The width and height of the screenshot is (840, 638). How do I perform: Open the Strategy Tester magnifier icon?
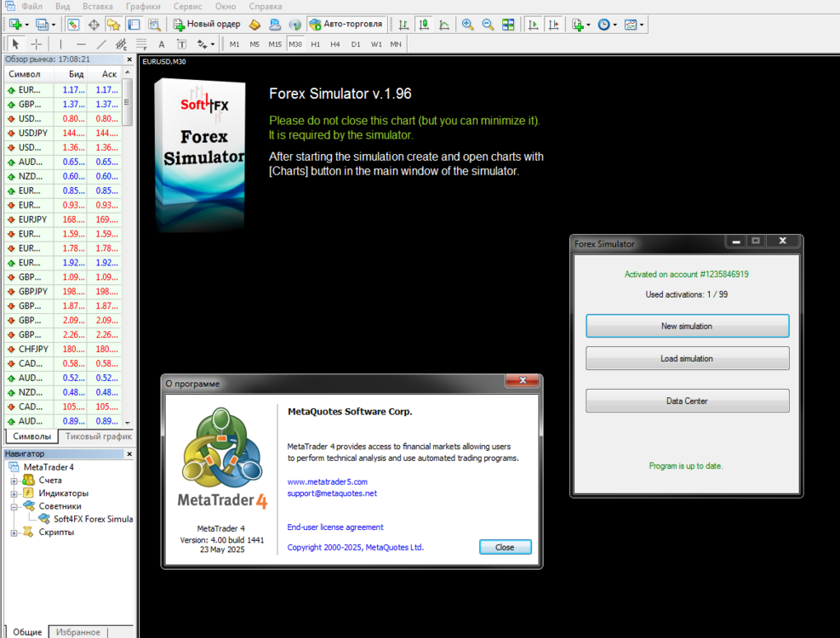point(154,25)
